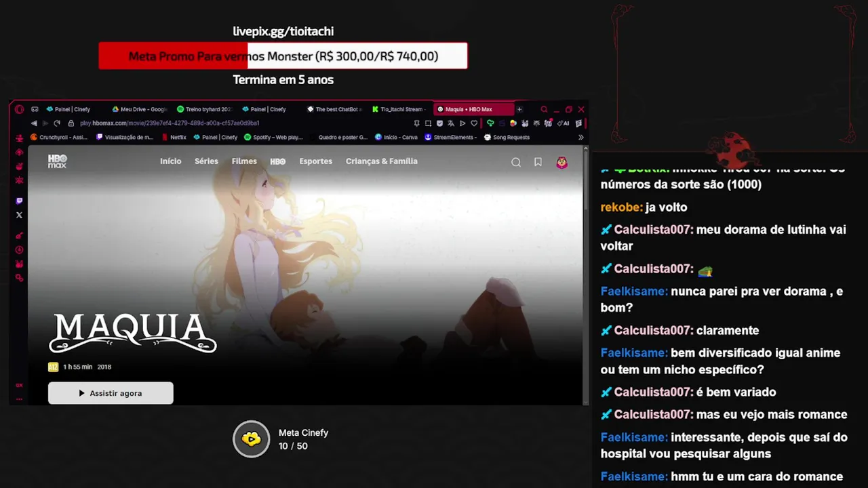
Task: Click rekobe username in chat
Action: tap(621, 207)
